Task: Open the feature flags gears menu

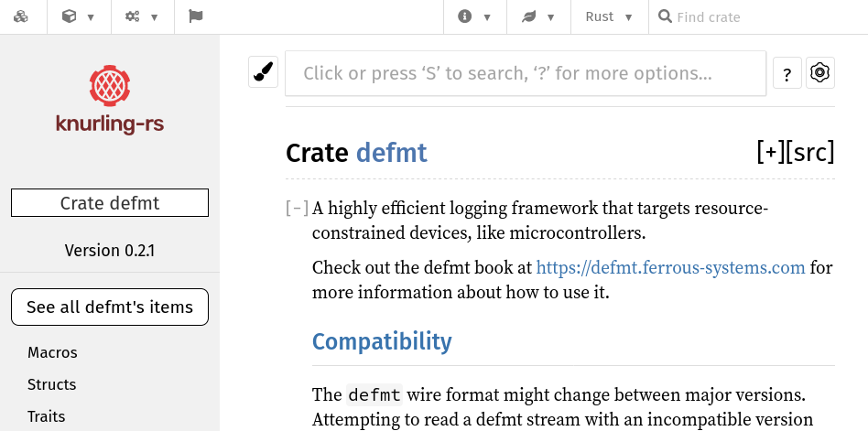Action: [142, 16]
